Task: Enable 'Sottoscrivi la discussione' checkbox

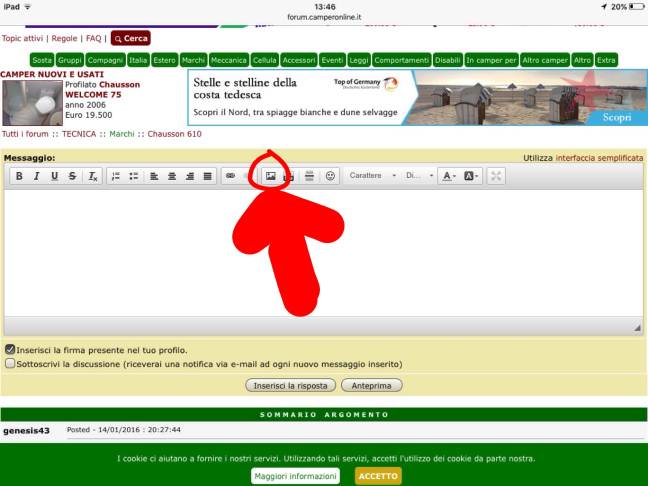Action: [10, 364]
